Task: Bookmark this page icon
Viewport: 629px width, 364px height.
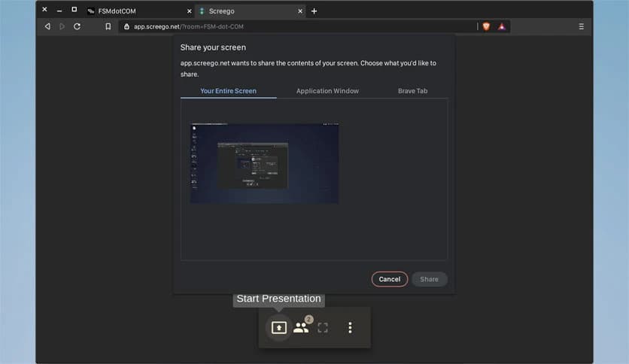Action: 108,26
